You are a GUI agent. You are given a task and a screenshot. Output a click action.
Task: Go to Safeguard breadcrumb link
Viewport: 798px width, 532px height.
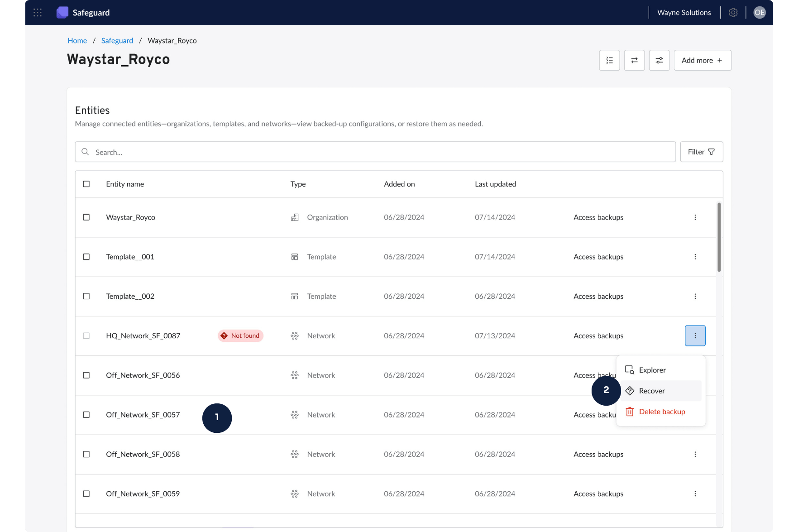click(117, 40)
